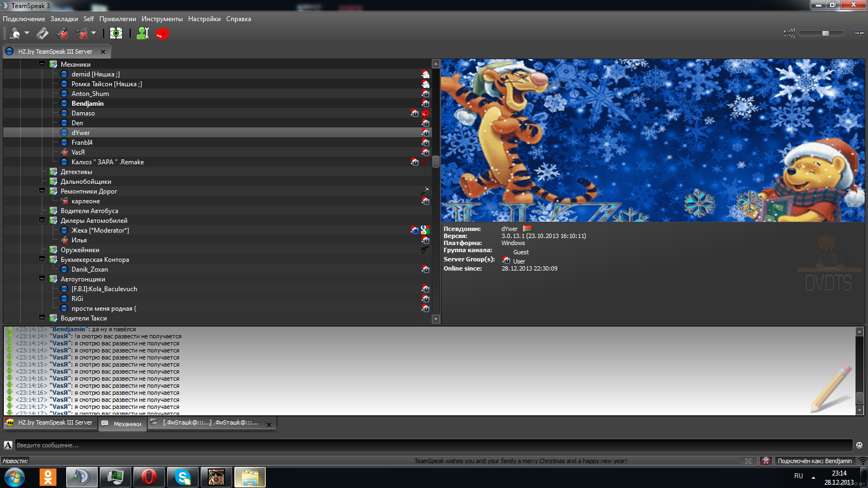Viewport: 868px width, 488px height.
Task: Open the Mute Speakers dropdown arrow
Action: click(x=93, y=33)
